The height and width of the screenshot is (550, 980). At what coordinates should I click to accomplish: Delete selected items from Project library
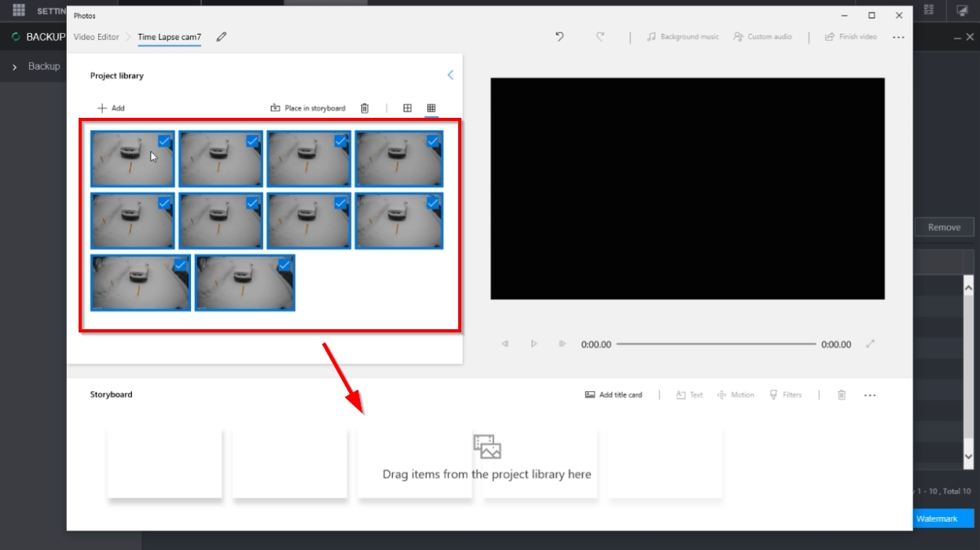coord(365,108)
